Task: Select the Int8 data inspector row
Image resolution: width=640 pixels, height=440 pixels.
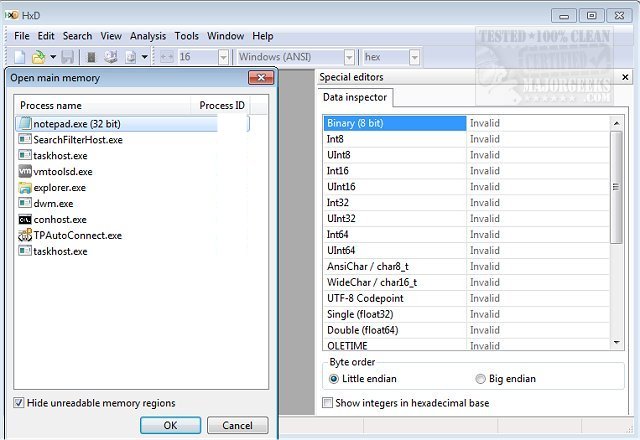Action: click(x=466, y=139)
